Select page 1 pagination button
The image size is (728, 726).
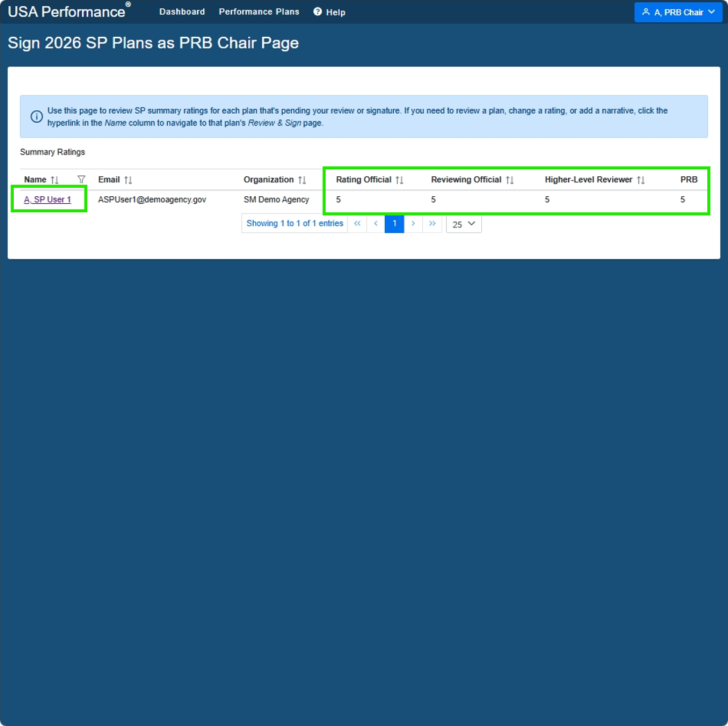[395, 224]
